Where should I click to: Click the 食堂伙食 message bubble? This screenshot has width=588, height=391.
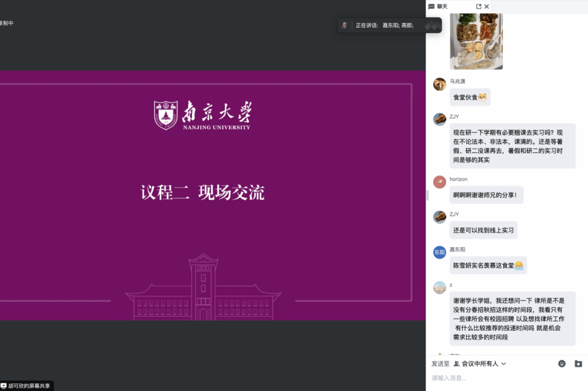(470, 97)
